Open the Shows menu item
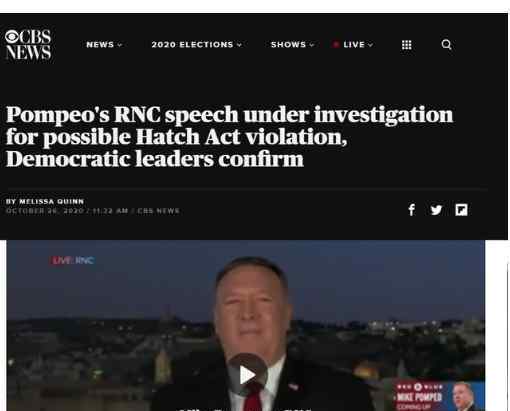Image resolution: width=510 pixels, height=411 pixels. (288, 44)
